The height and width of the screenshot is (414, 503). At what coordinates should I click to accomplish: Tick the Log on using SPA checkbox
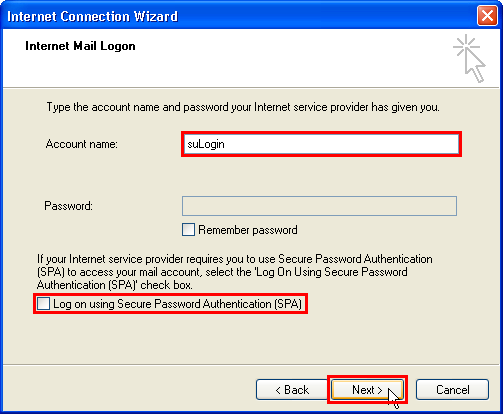pyautogui.click(x=43, y=304)
